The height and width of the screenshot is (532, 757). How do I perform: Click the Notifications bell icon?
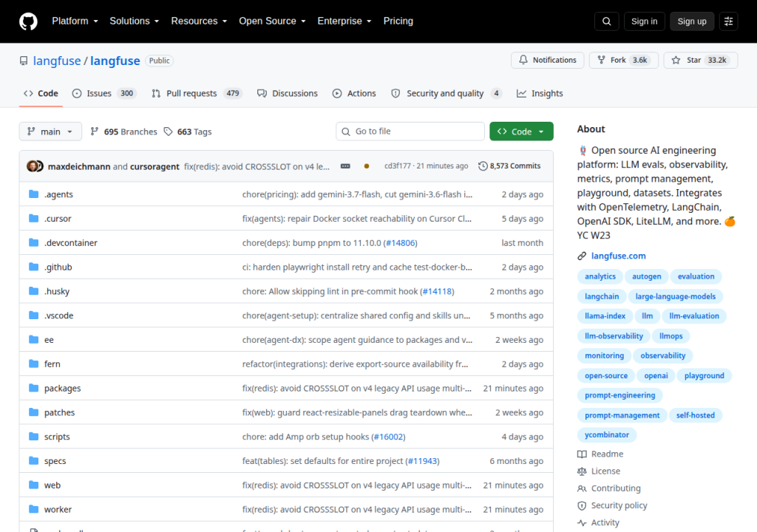[x=523, y=60]
